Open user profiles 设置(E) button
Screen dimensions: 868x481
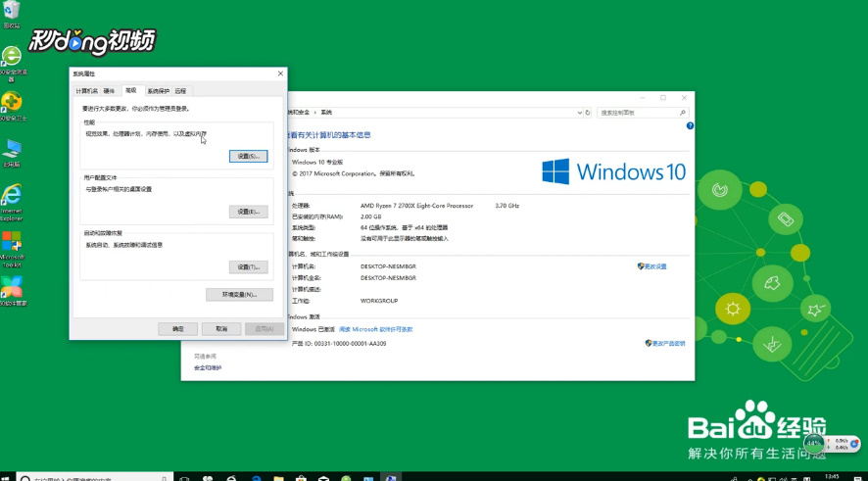coord(249,212)
